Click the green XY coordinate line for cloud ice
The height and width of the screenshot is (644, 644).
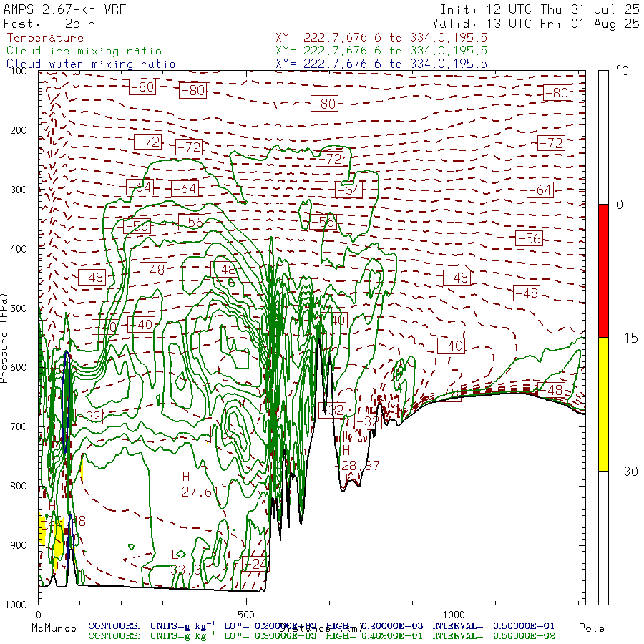(381, 51)
